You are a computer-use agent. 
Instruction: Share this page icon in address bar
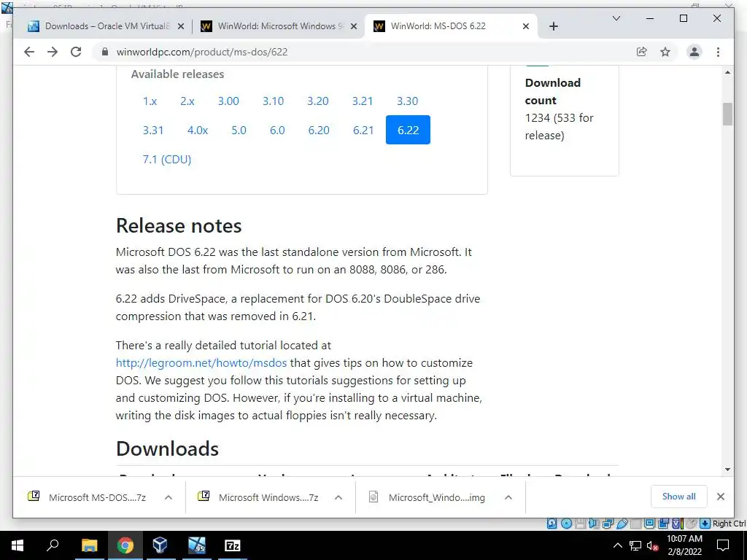[x=642, y=52]
